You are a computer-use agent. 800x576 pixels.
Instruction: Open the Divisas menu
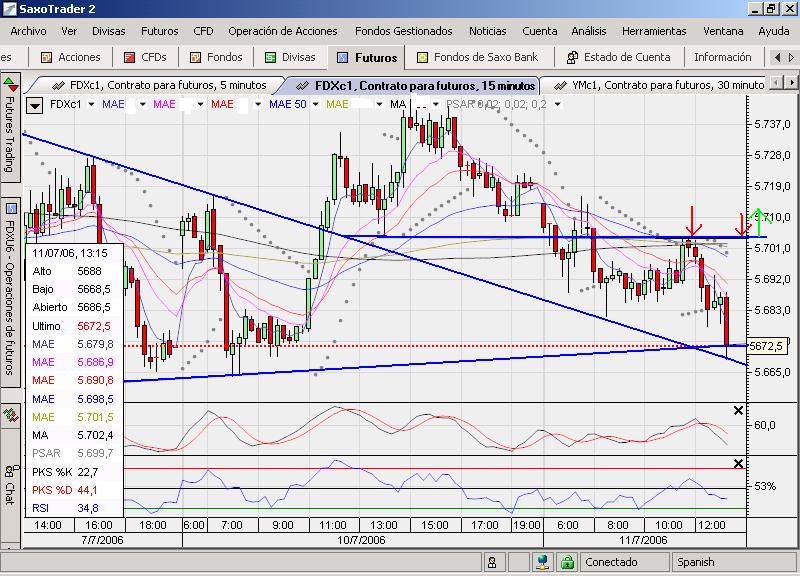pos(109,31)
